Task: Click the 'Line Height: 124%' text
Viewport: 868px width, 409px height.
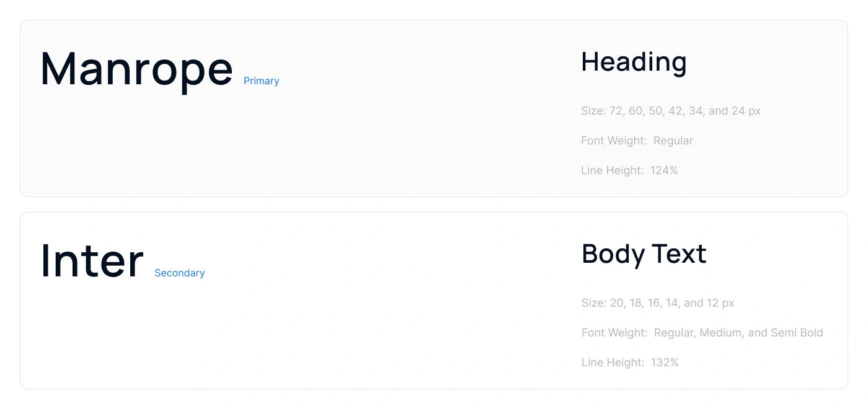Action: pos(629,171)
